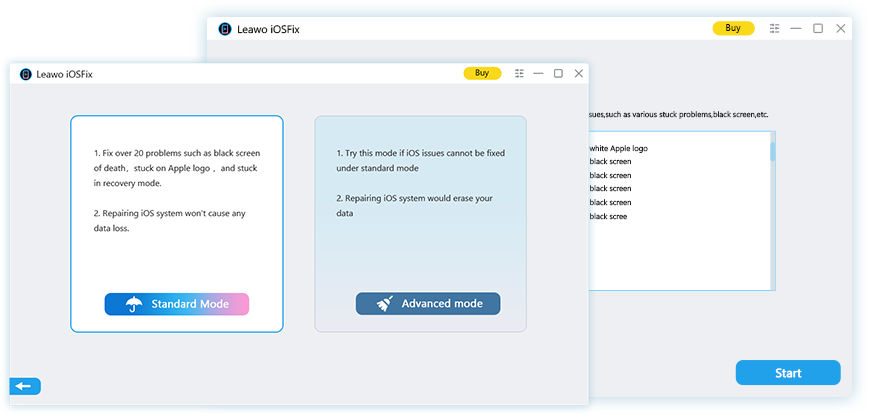This screenshot has width=869, height=414.
Task: Click the umbrella icon on Standard Mode
Action: tap(134, 304)
